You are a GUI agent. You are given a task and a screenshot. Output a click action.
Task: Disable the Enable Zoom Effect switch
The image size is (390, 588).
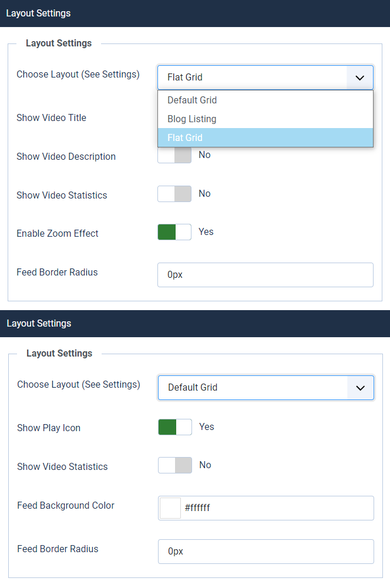coord(174,232)
